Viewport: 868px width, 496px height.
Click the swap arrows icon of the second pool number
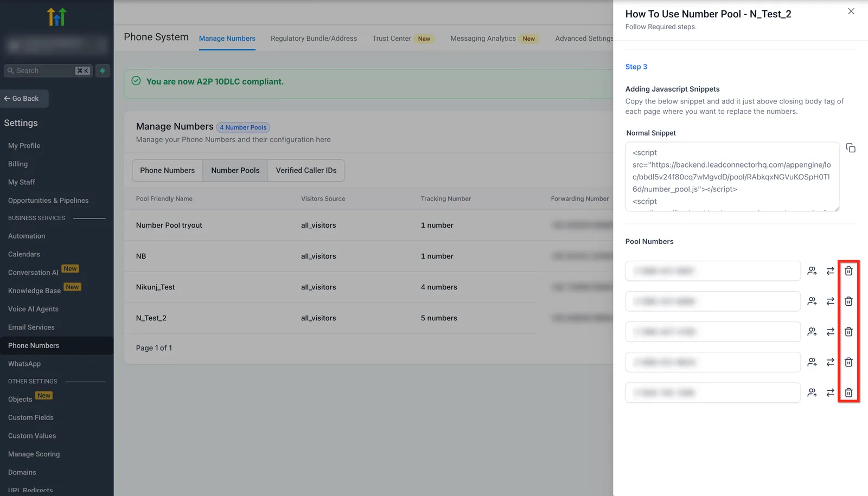[x=831, y=301]
